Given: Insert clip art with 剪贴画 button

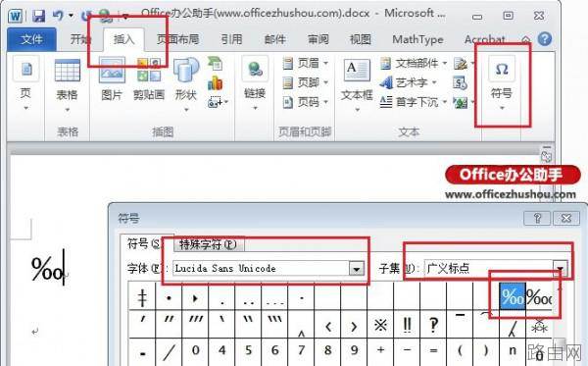Looking at the screenshot, I should (x=149, y=79).
